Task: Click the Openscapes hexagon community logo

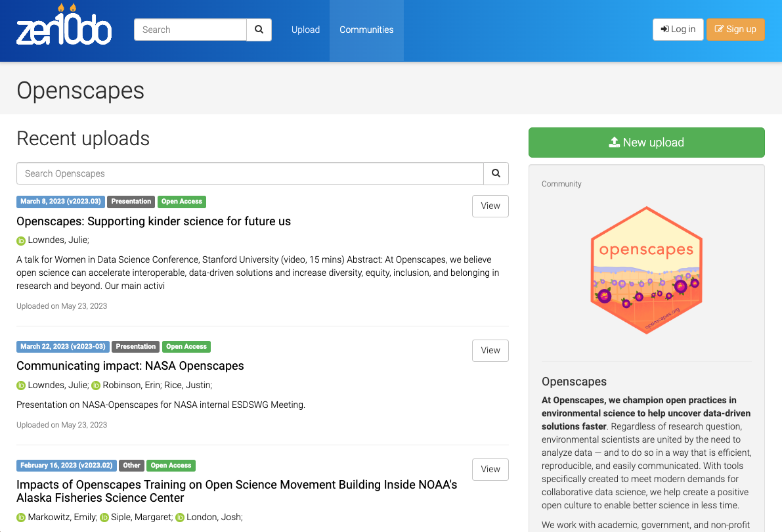Action: [x=646, y=270]
